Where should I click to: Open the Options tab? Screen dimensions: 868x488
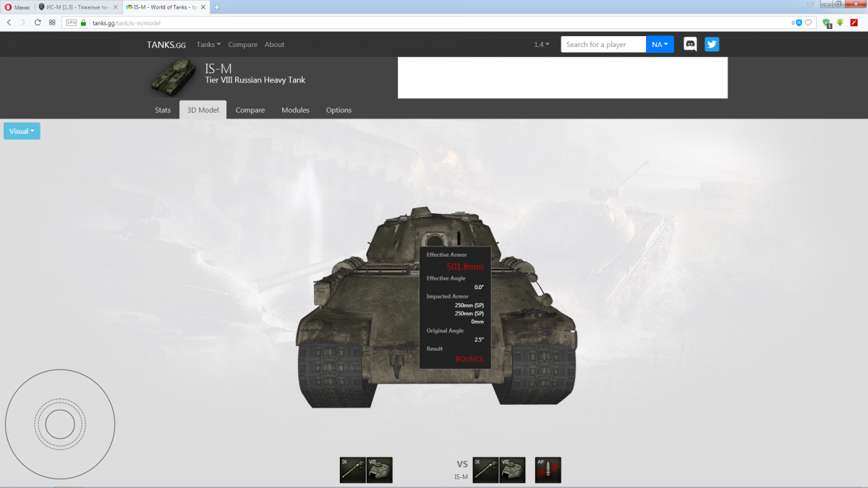tap(339, 110)
